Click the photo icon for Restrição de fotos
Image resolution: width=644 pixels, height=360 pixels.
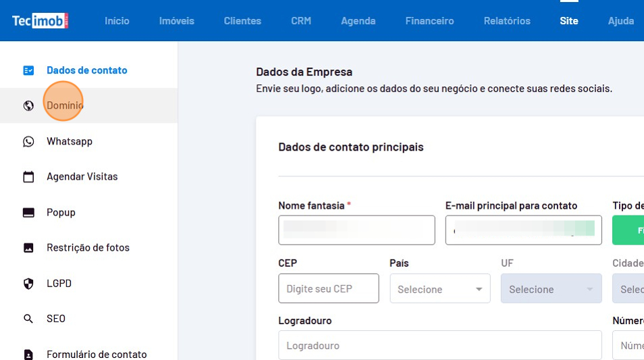coord(28,248)
